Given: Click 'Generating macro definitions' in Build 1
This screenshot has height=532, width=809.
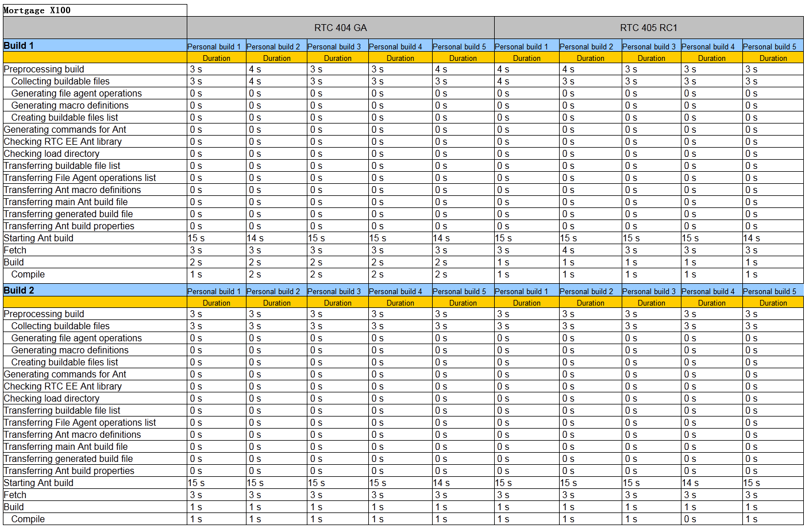Looking at the screenshot, I should pos(70,105).
